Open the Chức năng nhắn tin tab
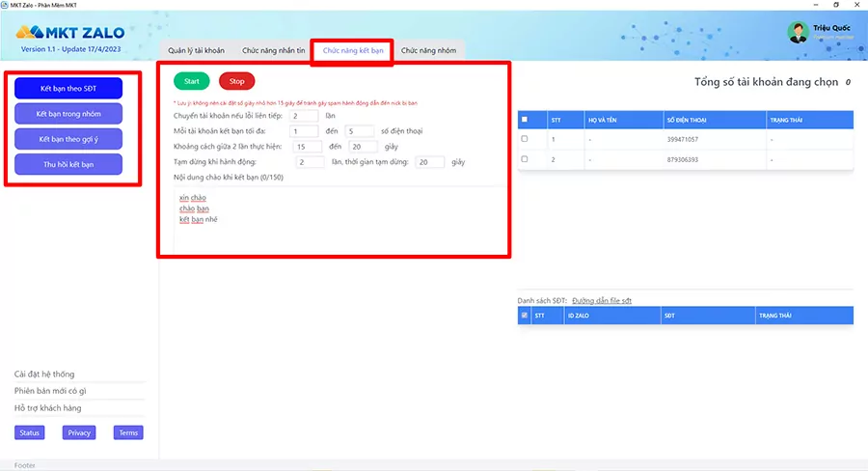The height and width of the screenshot is (471, 868). point(274,50)
